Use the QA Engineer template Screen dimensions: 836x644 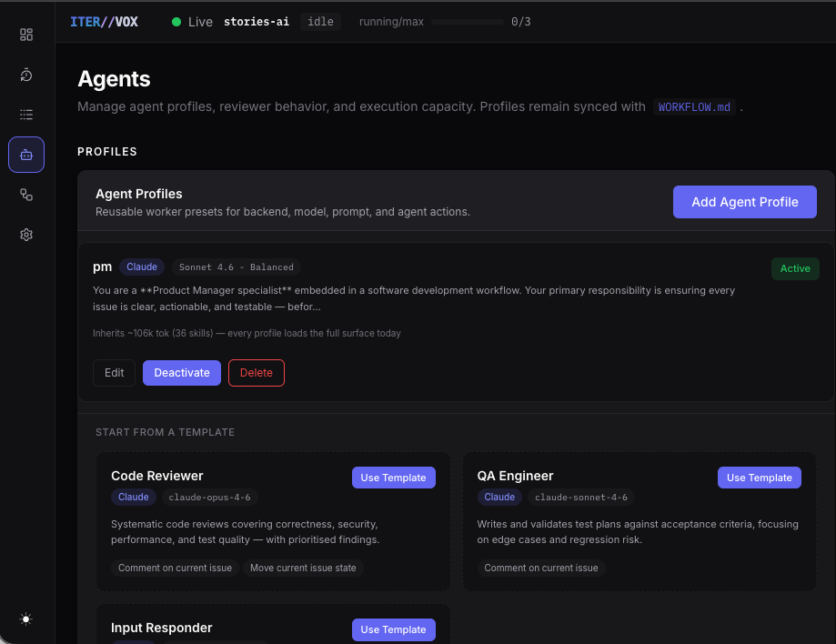point(760,478)
